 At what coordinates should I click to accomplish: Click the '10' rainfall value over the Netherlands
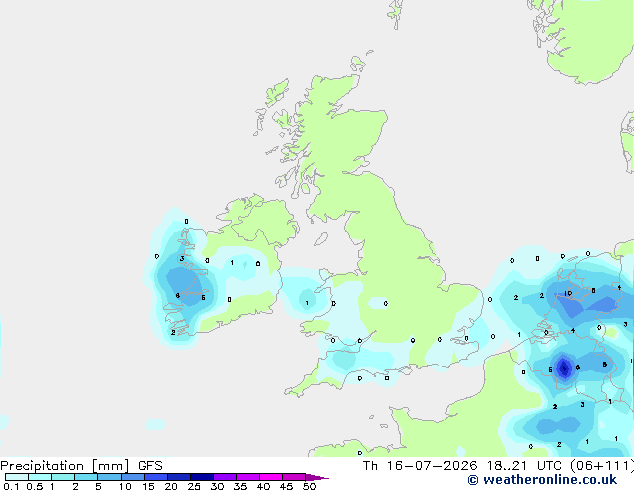[x=568, y=294]
